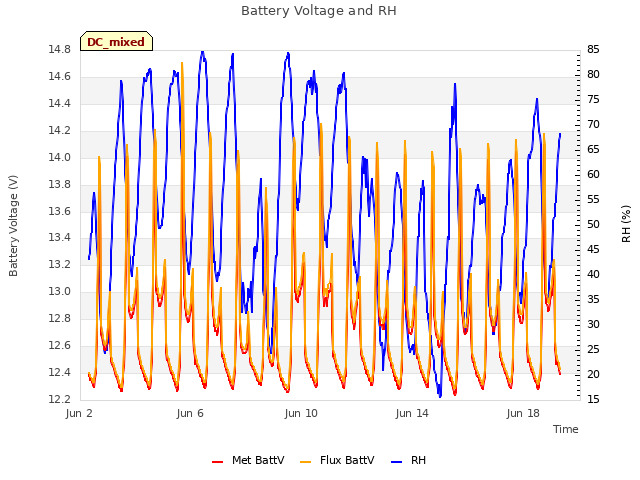The image size is (640, 480).
Task: Click the 75 RH tick label
Action: (x=593, y=100)
